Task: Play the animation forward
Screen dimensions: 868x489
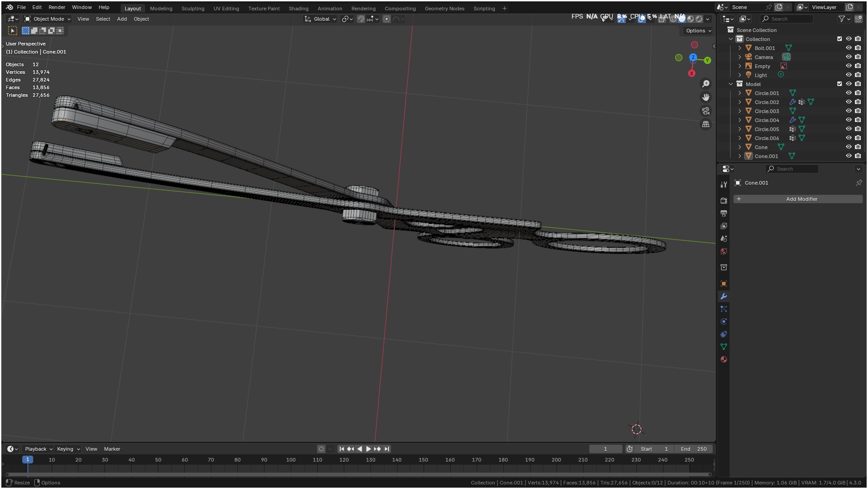Action: coord(369,449)
